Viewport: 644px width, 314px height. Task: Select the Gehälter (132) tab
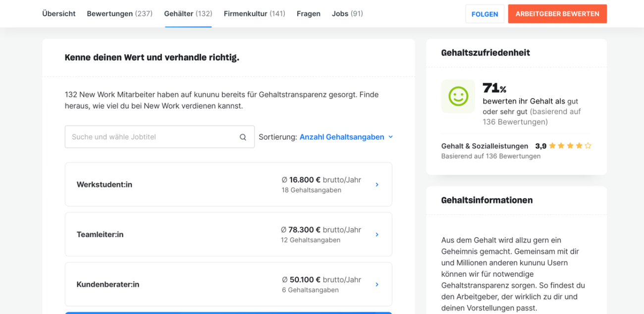pyautogui.click(x=188, y=14)
